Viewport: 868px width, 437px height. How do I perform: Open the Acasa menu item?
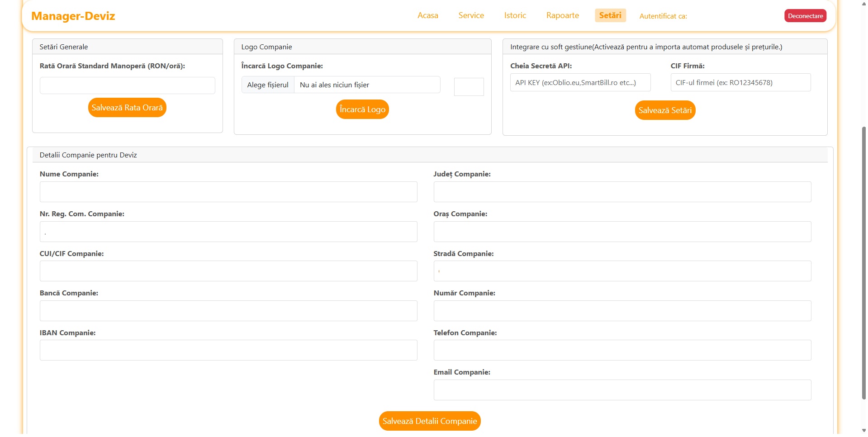[427, 15]
